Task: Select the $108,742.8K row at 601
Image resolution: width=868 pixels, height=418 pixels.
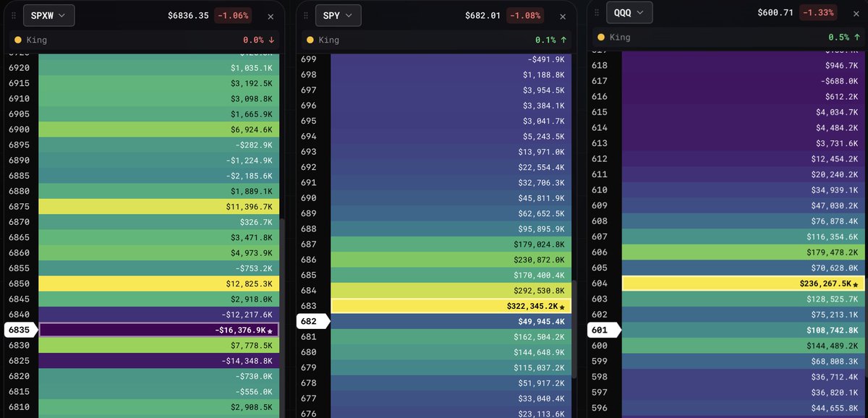Action: click(743, 330)
